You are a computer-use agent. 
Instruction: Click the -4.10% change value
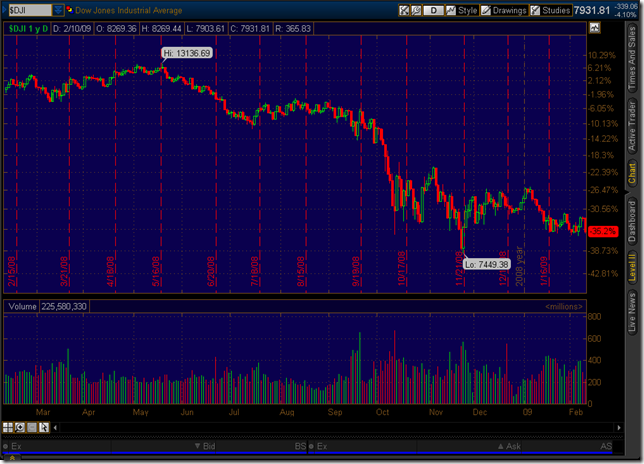pyautogui.click(x=626, y=14)
